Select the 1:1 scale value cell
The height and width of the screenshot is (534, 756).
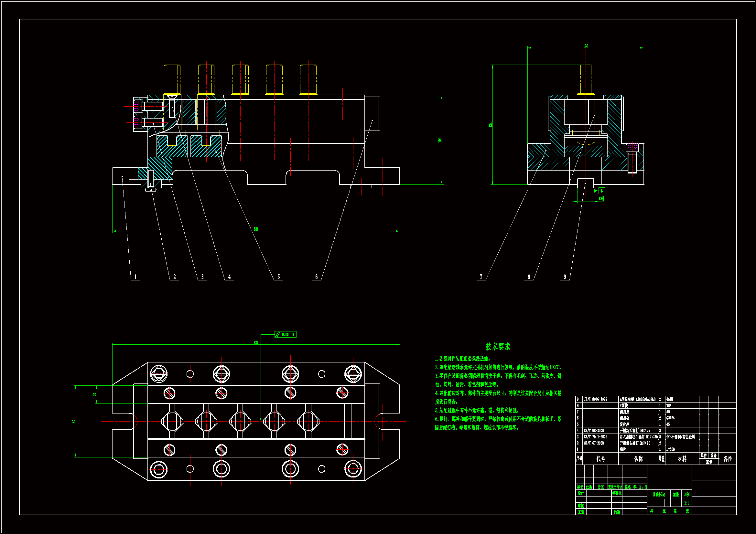click(x=686, y=503)
